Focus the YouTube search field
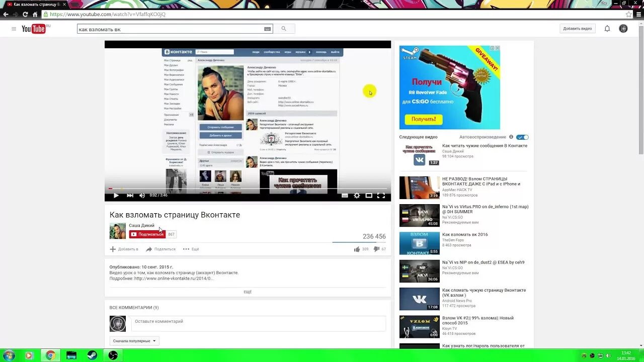 click(x=170, y=29)
